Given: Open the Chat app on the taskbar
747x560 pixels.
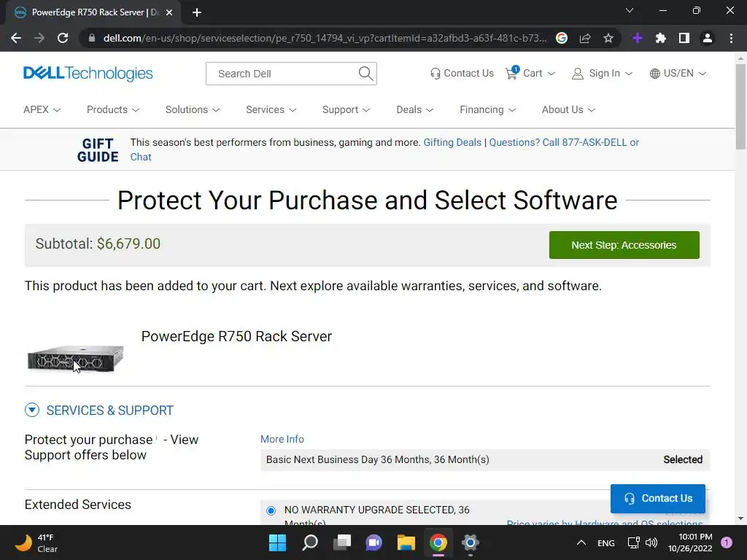Looking at the screenshot, I should [374, 542].
